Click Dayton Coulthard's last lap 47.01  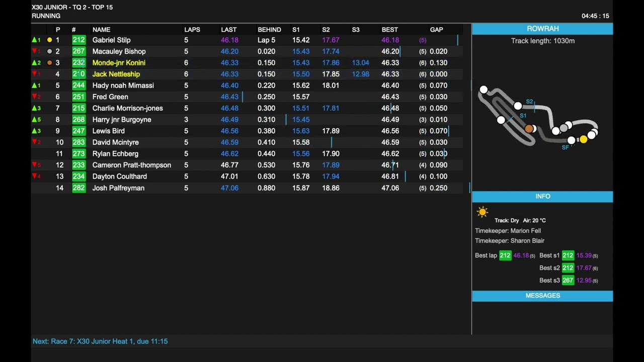[229, 176]
